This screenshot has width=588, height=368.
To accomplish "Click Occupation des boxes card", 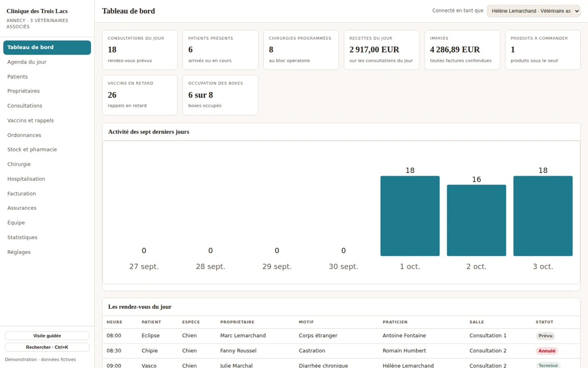I will tap(220, 95).
